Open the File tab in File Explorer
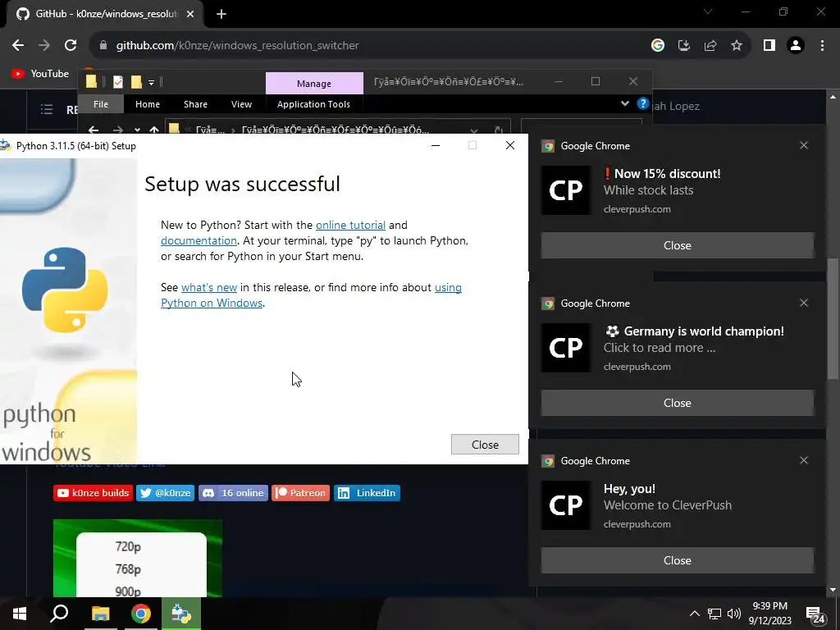 click(101, 104)
